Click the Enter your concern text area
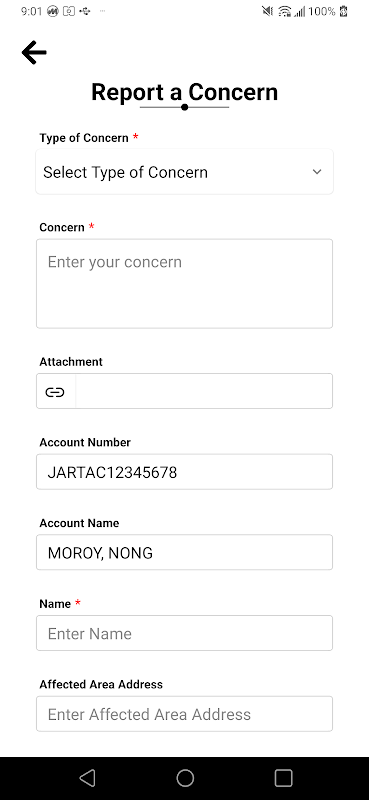369x800 pixels. click(x=184, y=284)
